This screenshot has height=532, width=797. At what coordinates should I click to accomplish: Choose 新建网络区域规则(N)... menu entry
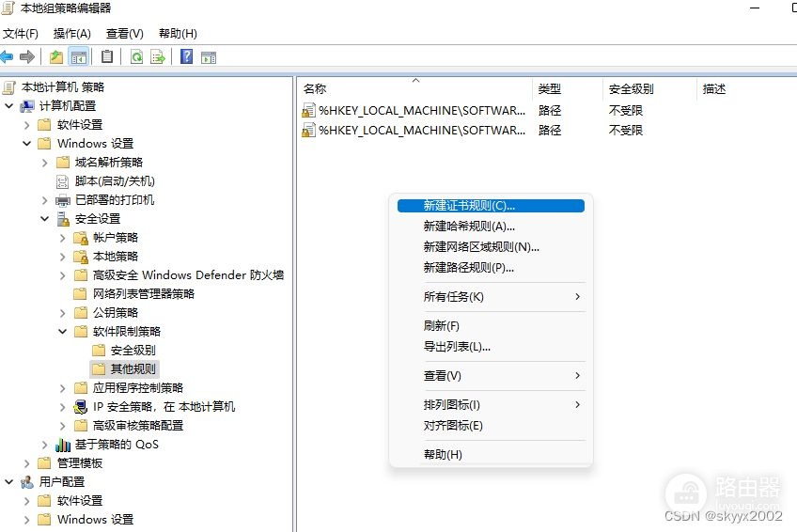pyautogui.click(x=491, y=247)
